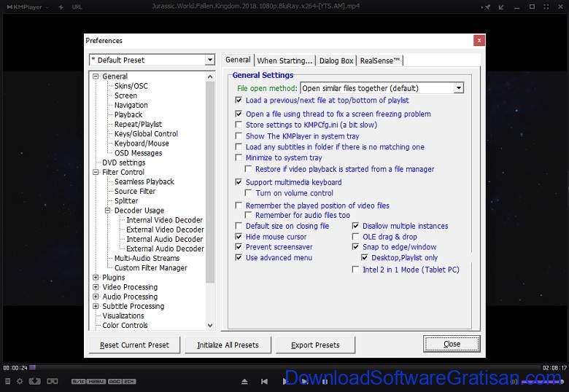Open the URL input in title bar

[77, 7]
